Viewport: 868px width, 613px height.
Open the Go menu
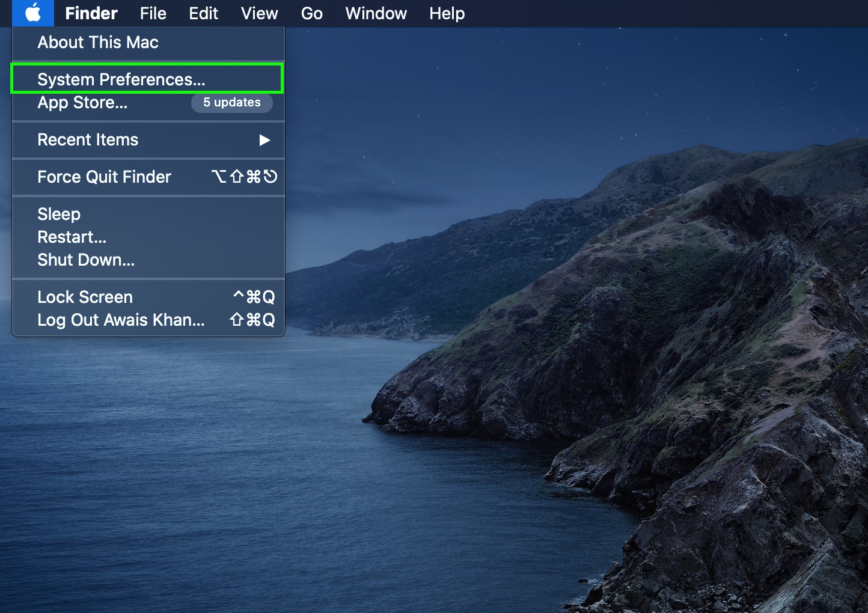[311, 13]
